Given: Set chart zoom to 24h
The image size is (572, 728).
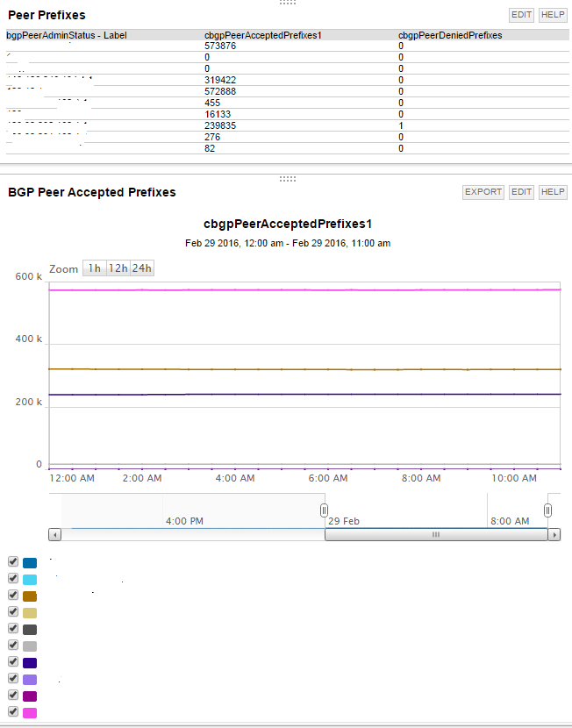Looking at the screenshot, I should pyautogui.click(x=142, y=268).
